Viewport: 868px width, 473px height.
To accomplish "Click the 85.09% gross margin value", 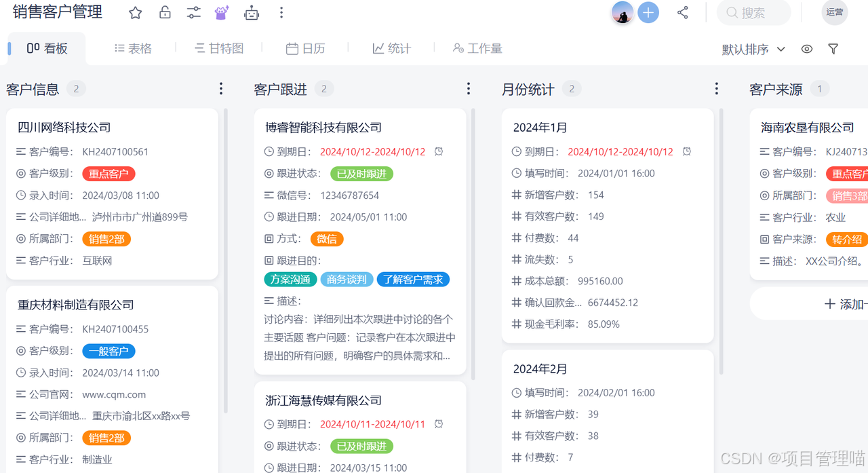I will (604, 324).
